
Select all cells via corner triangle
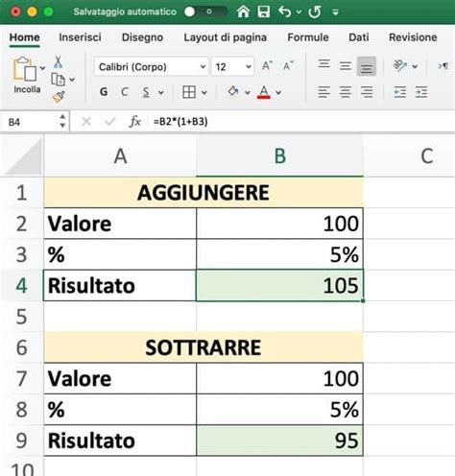tap(22, 156)
